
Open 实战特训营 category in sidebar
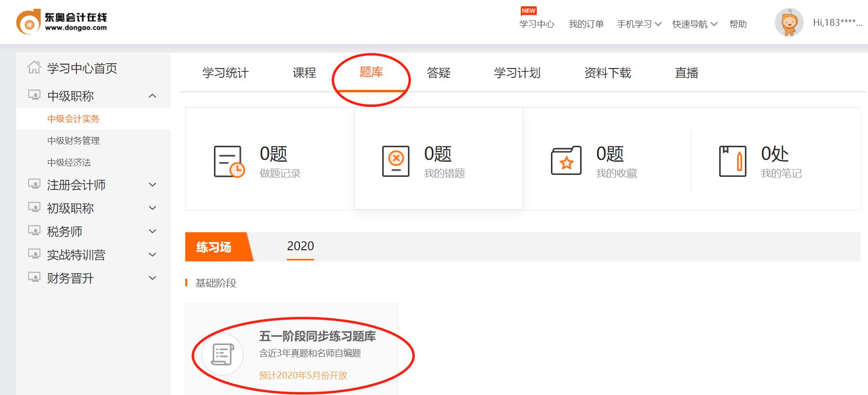click(76, 255)
